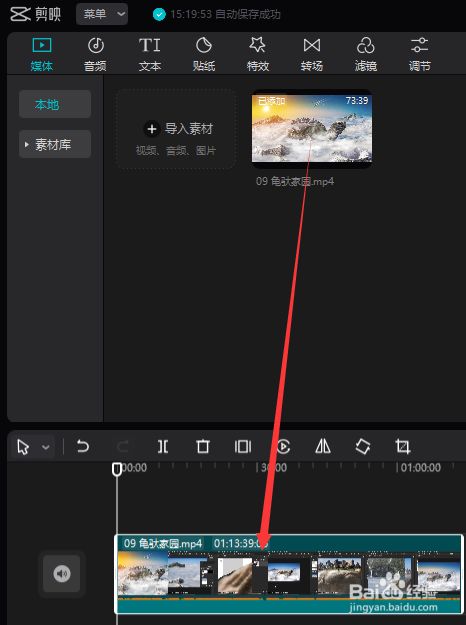Select the 本地 local tab
Viewport: 466px width, 625px height.
click(x=55, y=104)
